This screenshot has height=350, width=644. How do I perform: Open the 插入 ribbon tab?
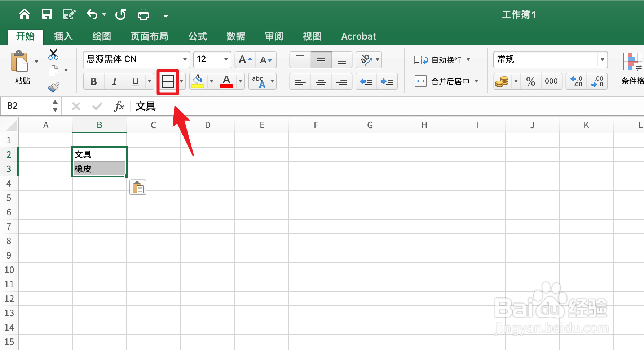click(63, 36)
